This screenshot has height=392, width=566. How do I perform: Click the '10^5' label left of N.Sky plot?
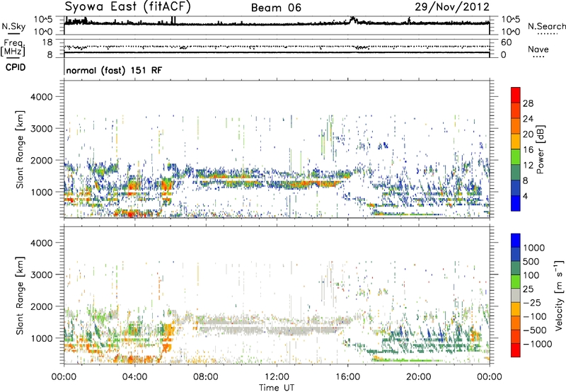43,19
